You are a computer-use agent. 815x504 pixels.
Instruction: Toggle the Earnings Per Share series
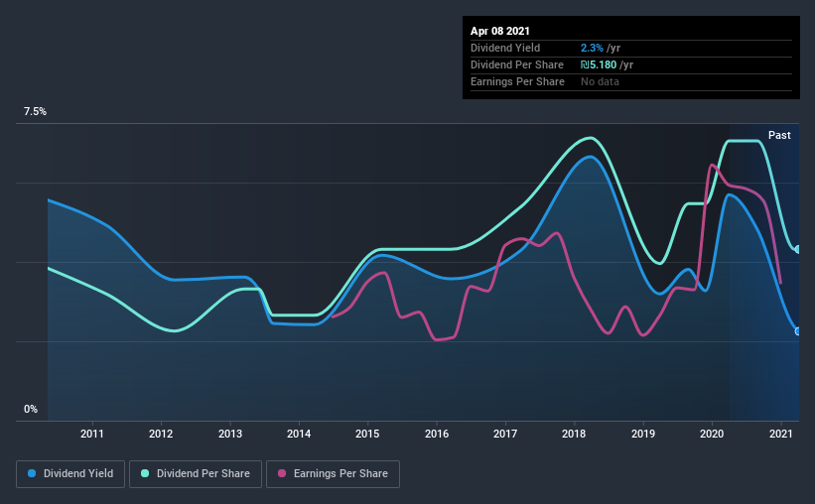pyautogui.click(x=333, y=474)
